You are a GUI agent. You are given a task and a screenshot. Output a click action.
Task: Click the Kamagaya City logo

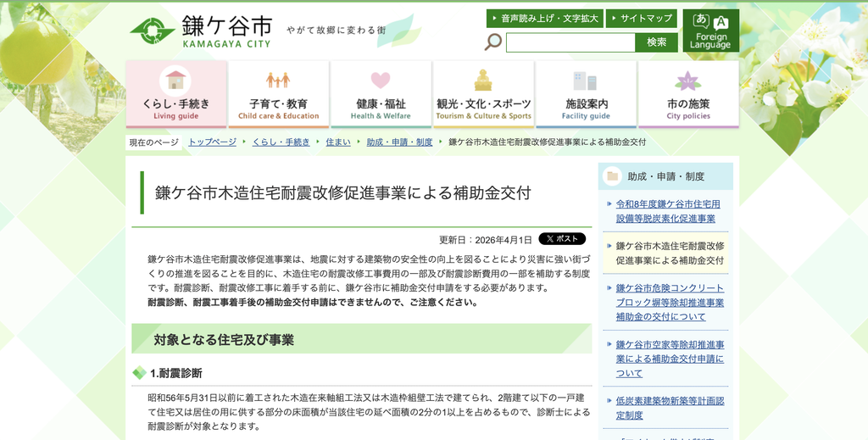tap(200, 31)
